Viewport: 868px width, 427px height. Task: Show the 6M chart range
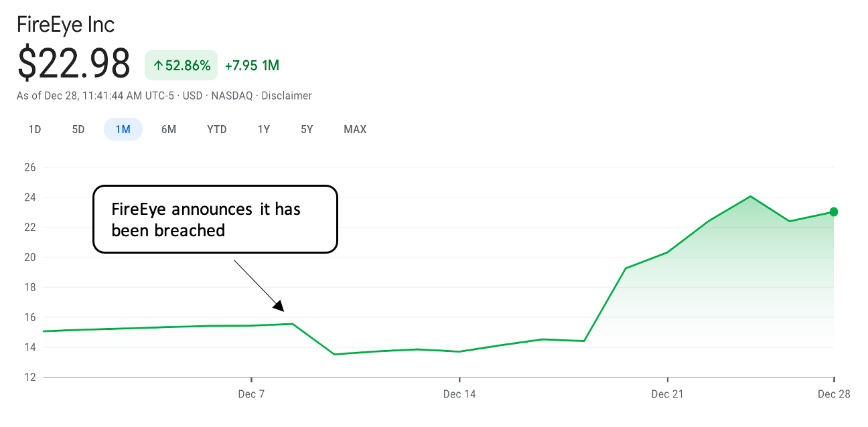click(x=169, y=129)
